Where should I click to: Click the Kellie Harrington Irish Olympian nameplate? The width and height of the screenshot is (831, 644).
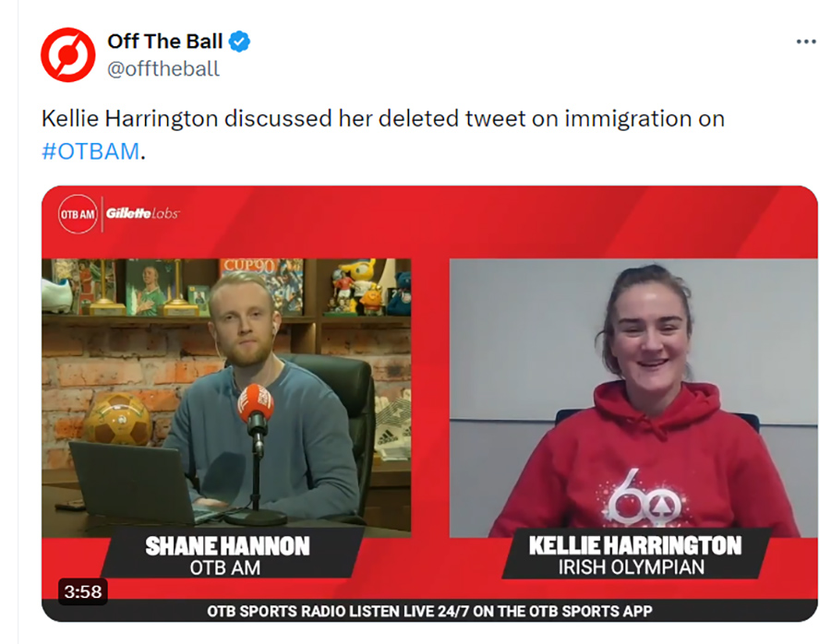pyautogui.click(x=633, y=555)
